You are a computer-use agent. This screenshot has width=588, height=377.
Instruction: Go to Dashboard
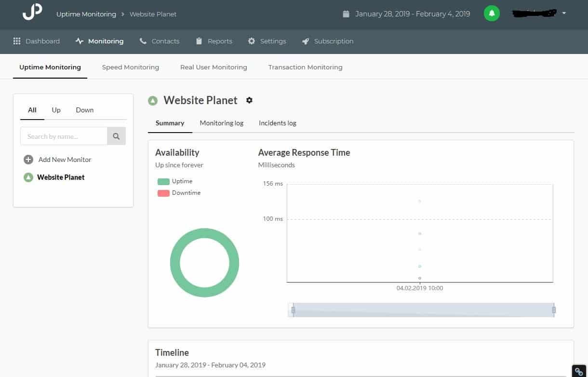pos(42,41)
